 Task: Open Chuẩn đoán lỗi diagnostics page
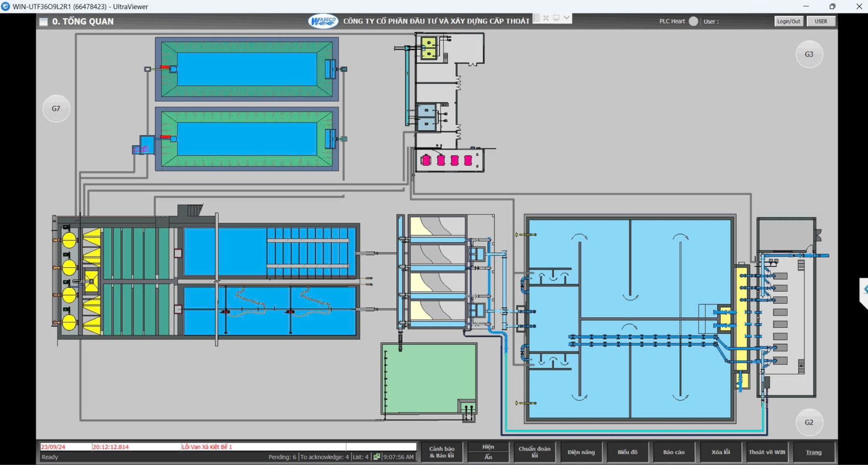pos(534,452)
